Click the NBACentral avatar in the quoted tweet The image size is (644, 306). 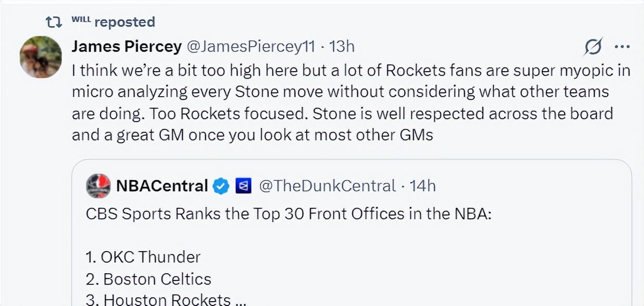pyautogui.click(x=98, y=186)
